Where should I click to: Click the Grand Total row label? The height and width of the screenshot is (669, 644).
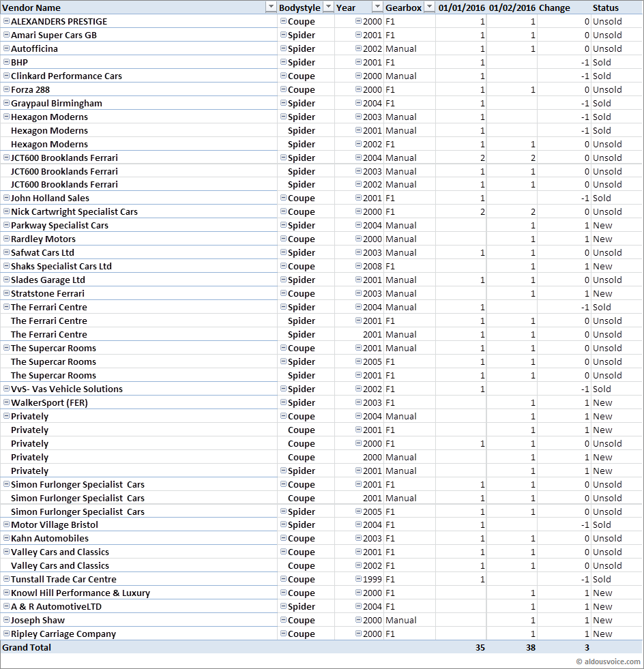[27, 647]
